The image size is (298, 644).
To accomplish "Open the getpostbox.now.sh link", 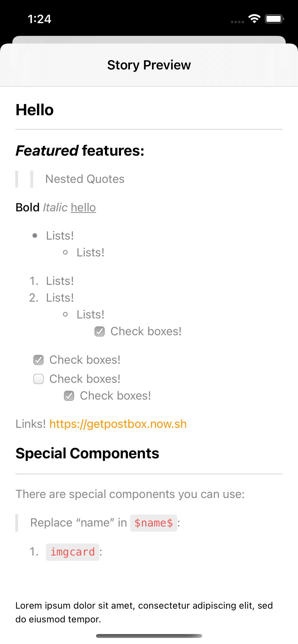I will [x=118, y=424].
